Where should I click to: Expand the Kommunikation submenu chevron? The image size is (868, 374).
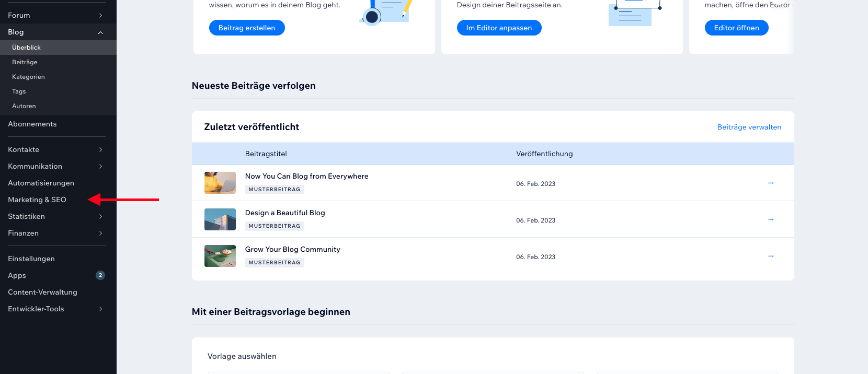(100, 167)
